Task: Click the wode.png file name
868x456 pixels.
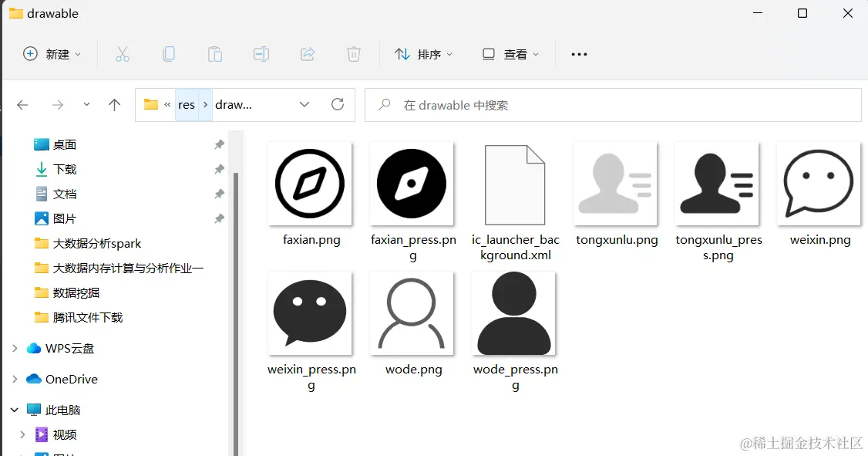Action: click(x=413, y=370)
